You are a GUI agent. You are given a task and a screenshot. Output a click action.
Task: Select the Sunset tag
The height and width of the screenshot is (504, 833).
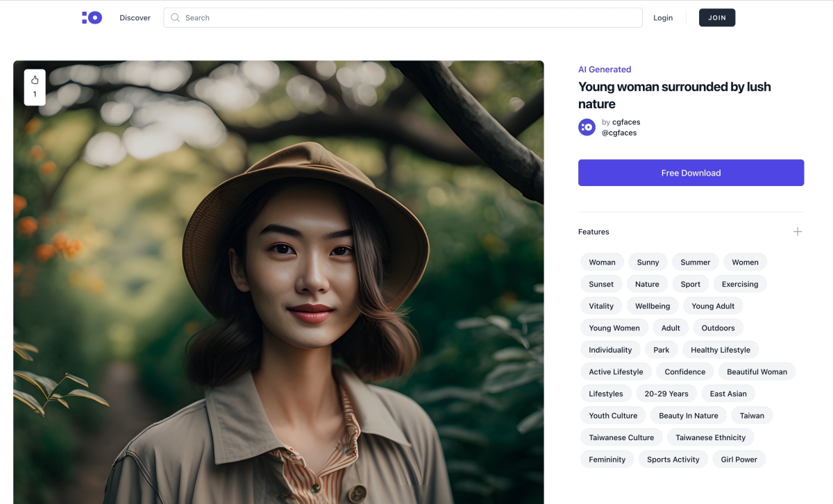(x=601, y=284)
